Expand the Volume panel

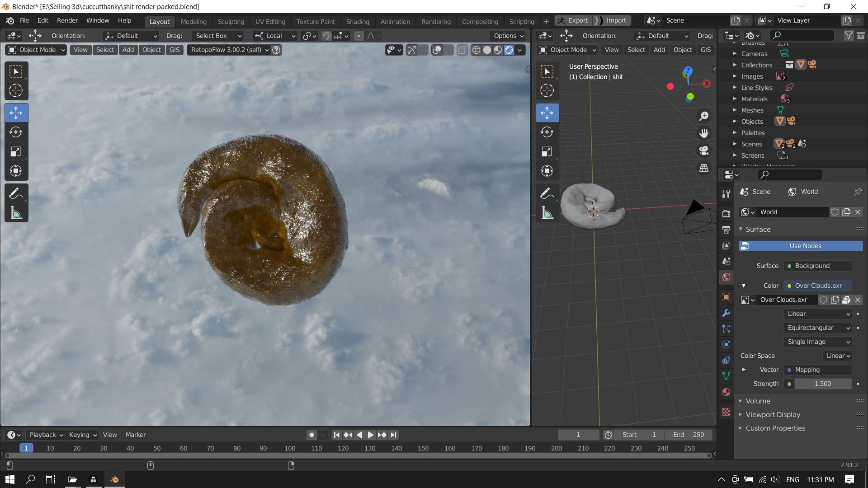(758, 401)
